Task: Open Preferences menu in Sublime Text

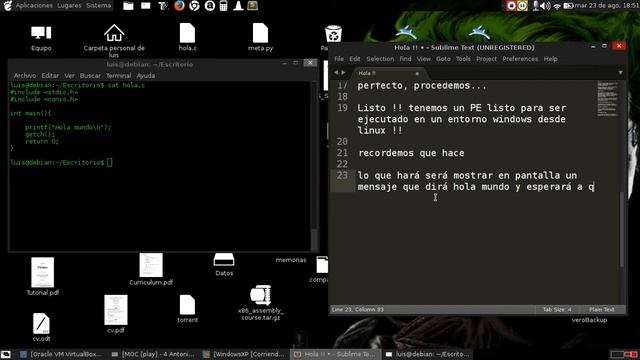Action: click(x=520, y=59)
